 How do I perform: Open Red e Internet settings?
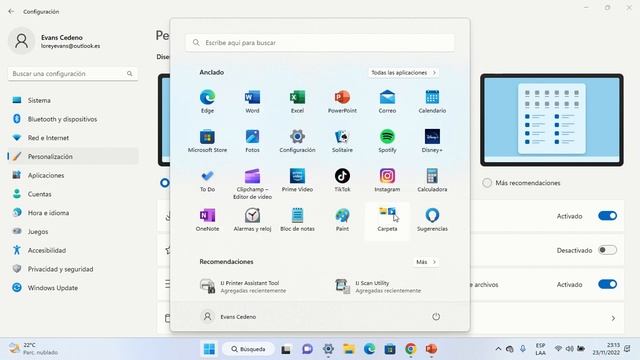pyautogui.click(x=73, y=138)
